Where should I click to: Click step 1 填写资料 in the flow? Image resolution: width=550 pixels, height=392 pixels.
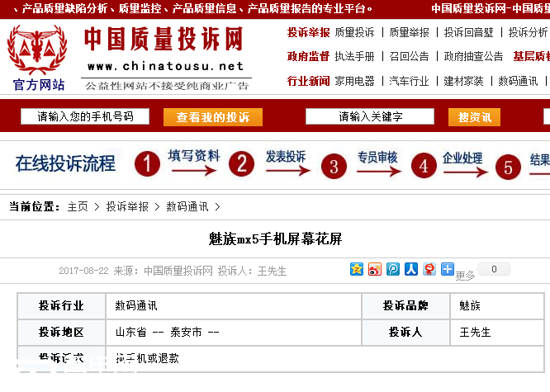point(177,163)
